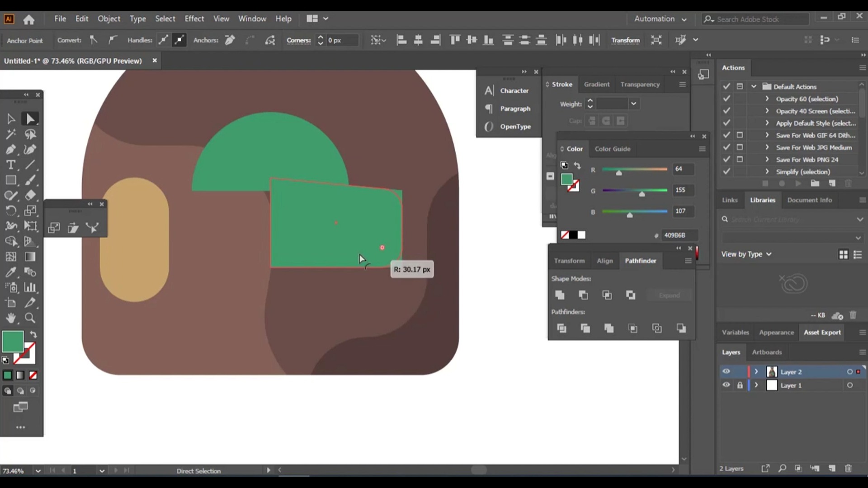Expand Layer 2 in Layers panel
The height and width of the screenshot is (488, 868).
pyautogui.click(x=756, y=372)
